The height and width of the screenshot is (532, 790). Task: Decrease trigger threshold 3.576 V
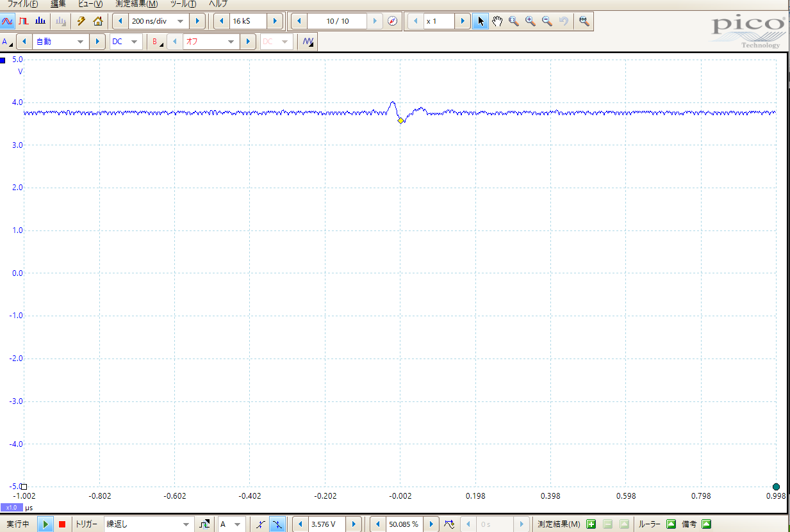pos(300,524)
